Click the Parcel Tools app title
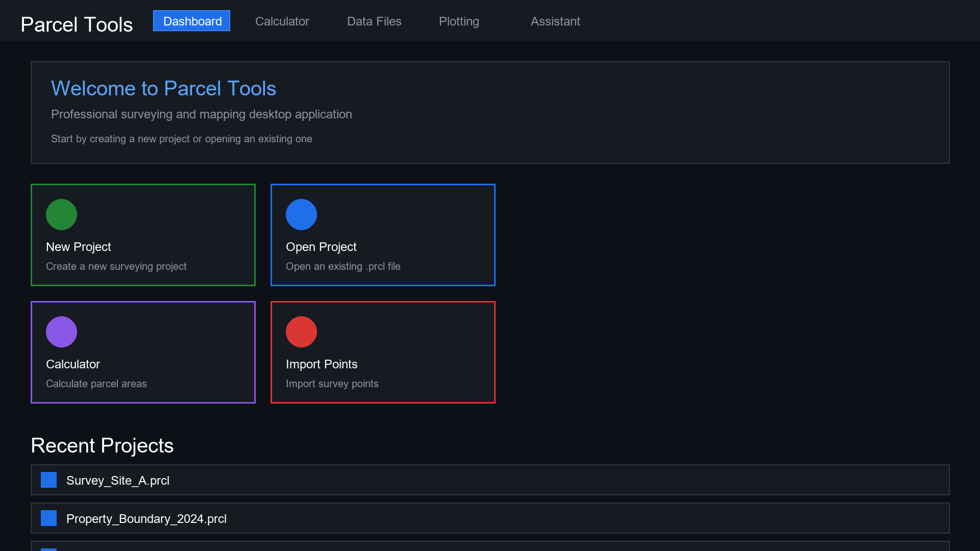The image size is (980, 551). 77,24
